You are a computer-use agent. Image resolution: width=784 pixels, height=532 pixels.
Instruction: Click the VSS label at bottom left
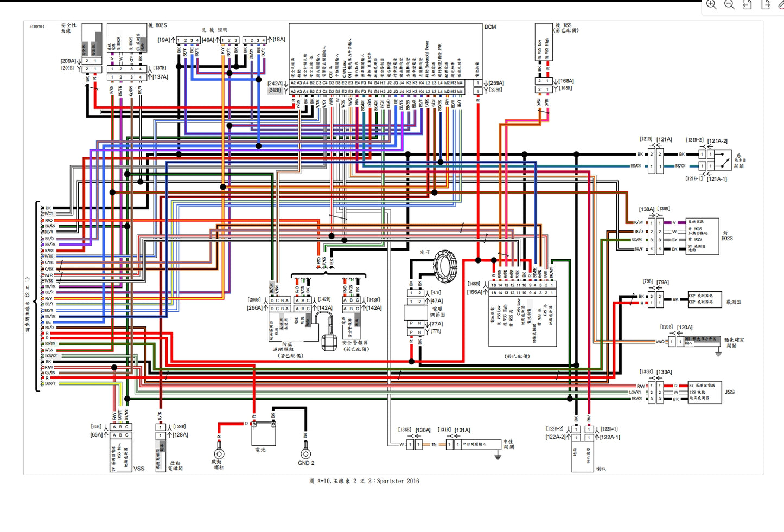139,469
